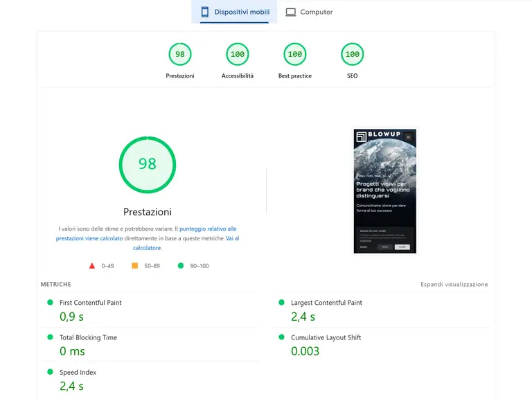Open the Accessibilità score gauge 100
Screen dimensions: 532x399
(x=238, y=54)
